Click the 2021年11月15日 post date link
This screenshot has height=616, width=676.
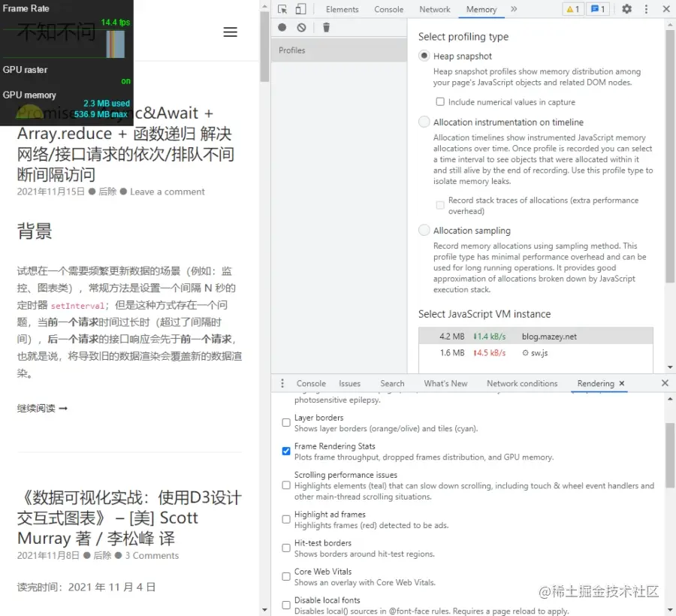(51, 192)
